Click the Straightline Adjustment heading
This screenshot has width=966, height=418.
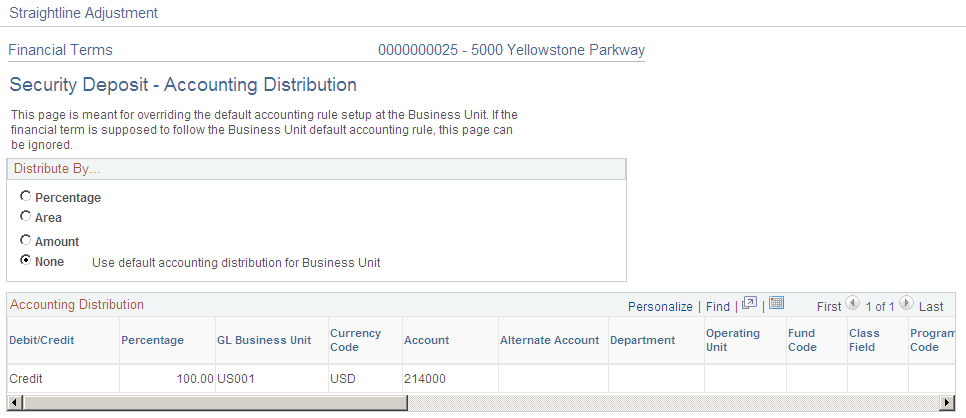pyautogui.click(x=84, y=12)
